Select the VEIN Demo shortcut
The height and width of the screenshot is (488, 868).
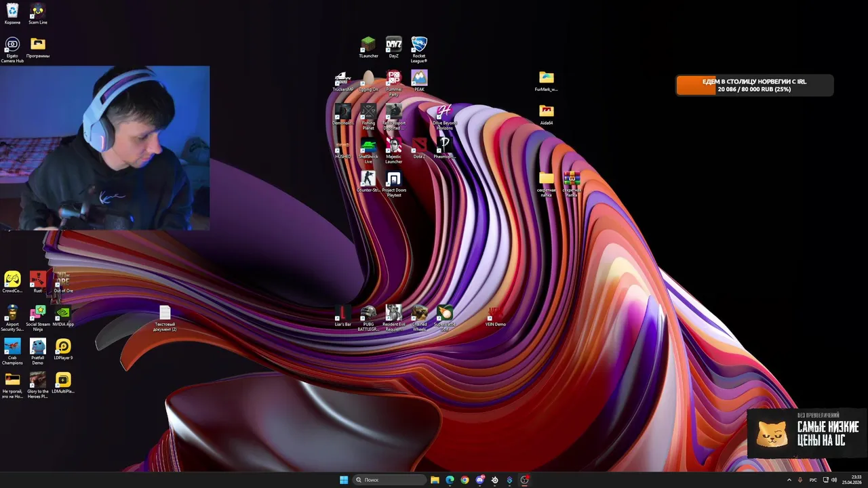(x=496, y=316)
